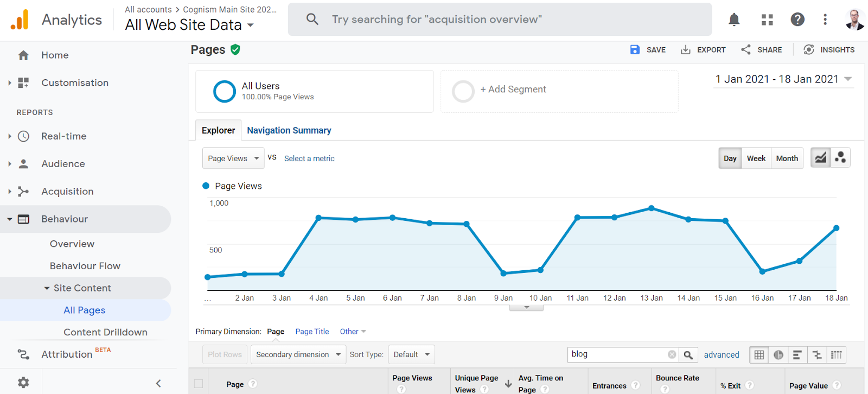Open the Google apps grid
Screen dimensions: 868x394
pos(767,20)
